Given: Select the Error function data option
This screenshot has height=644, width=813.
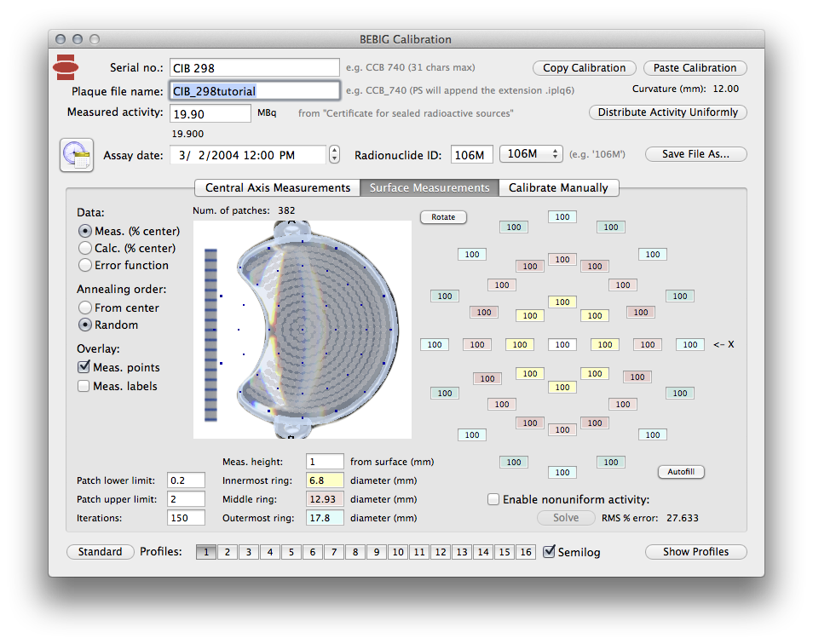Looking at the screenshot, I should pyautogui.click(x=85, y=266).
